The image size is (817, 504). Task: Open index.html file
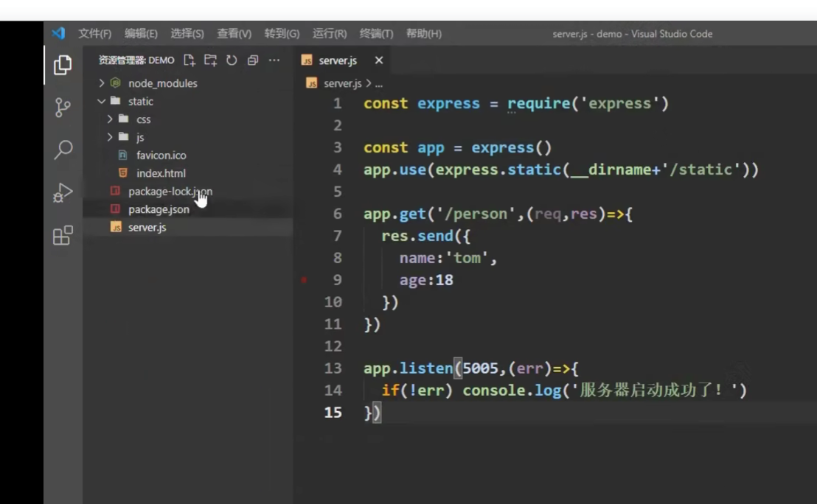pos(161,173)
